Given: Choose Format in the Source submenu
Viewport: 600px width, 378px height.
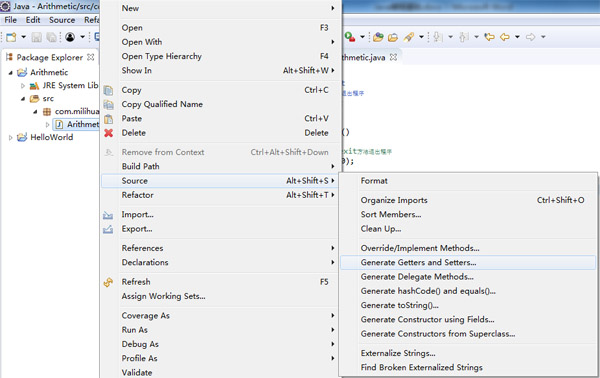Looking at the screenshot, I should click(x=468, y=181).
